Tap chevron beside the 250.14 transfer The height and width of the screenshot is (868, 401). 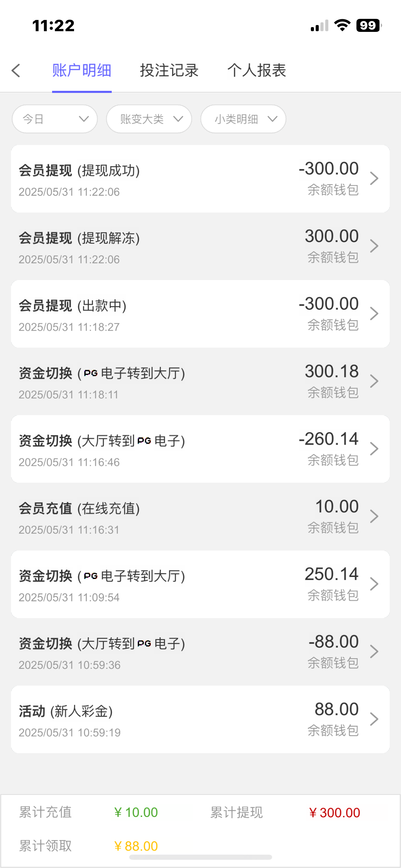(x=374, y=584)
